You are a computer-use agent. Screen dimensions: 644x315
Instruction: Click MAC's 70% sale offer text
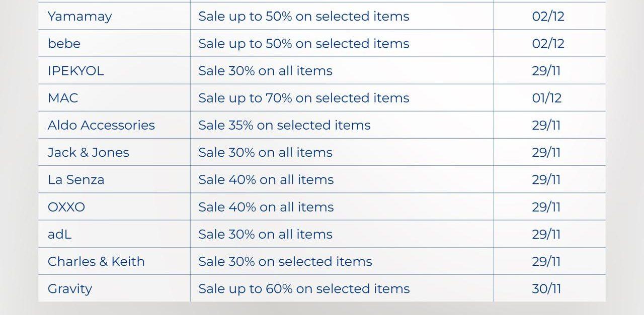[x=303, y=98]
